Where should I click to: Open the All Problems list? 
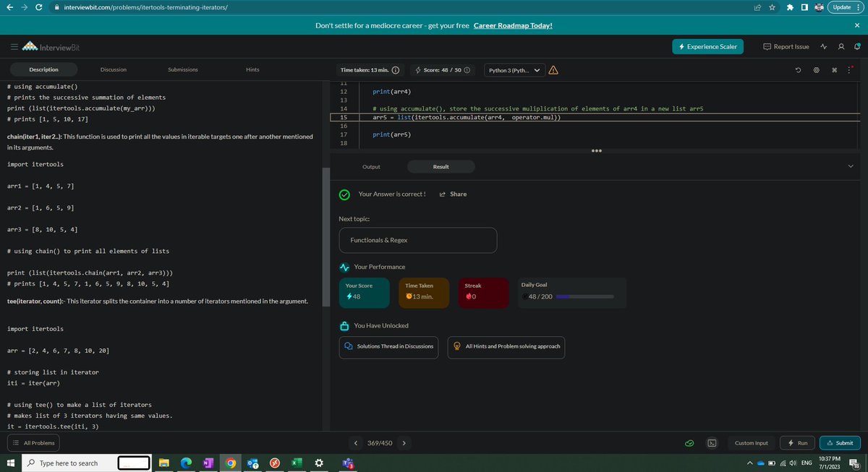(x=33, y=442)
